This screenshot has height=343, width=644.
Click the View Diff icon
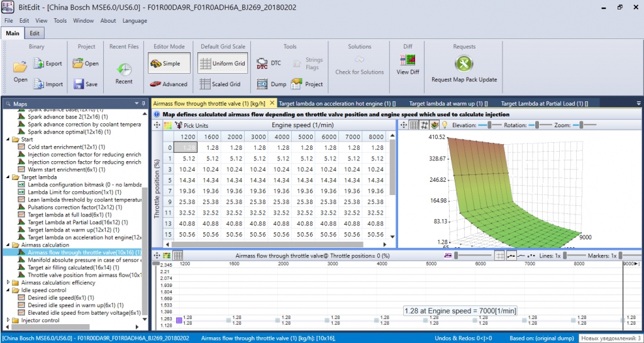click(408, 60)
